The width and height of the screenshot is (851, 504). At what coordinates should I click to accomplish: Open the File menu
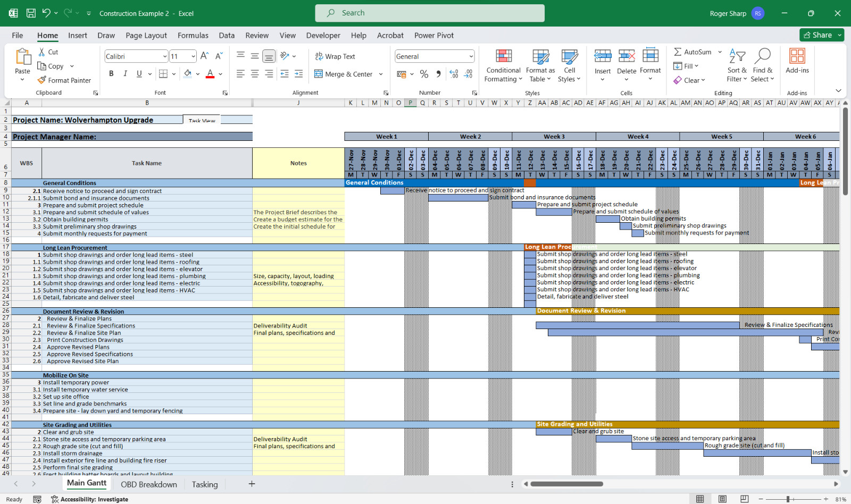pyautogui.click(x=18, y=36)
